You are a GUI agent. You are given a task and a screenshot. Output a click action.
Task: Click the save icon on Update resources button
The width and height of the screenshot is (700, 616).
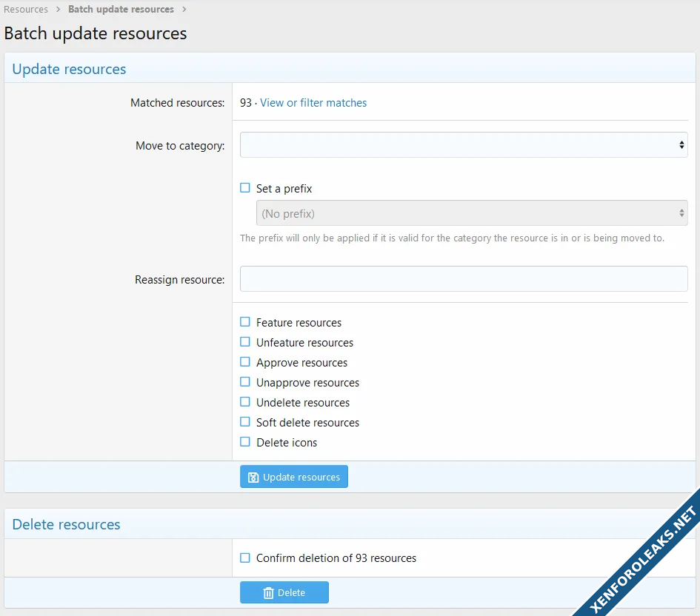[x=253, y=478]
